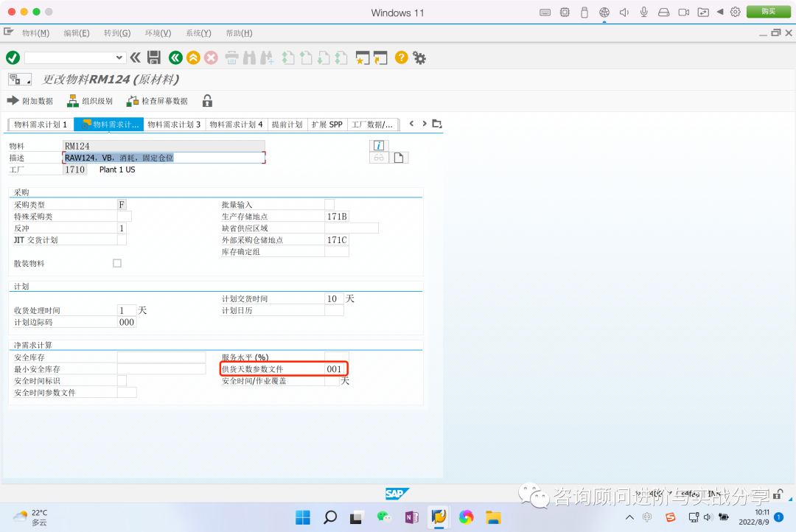
Task: Click the 组织级别 button
Action: coord(91,101)
